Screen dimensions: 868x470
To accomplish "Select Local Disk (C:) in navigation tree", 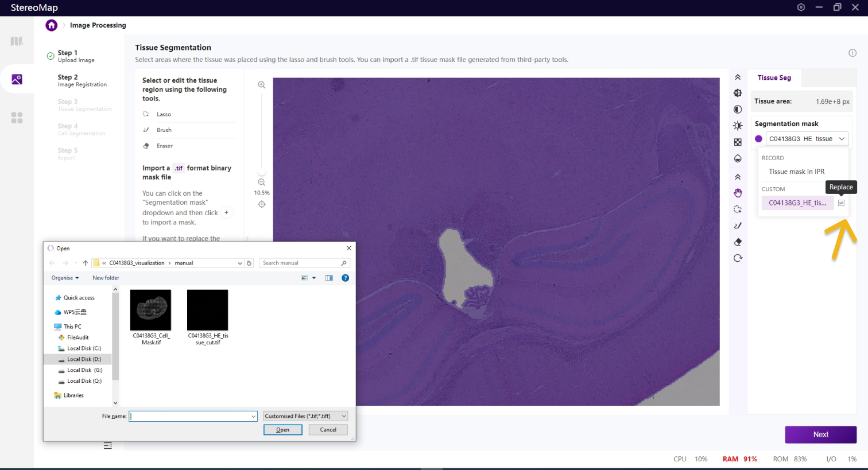I will coord(84,348).
